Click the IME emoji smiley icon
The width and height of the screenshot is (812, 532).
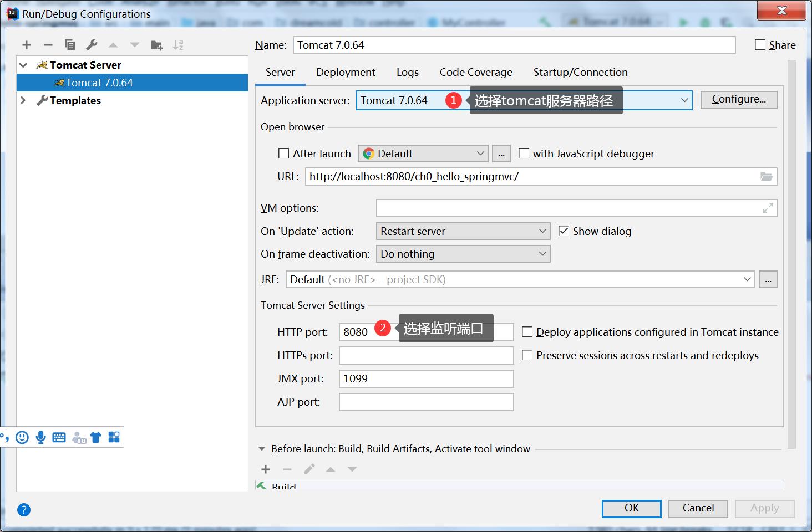[x=22, y=437]
